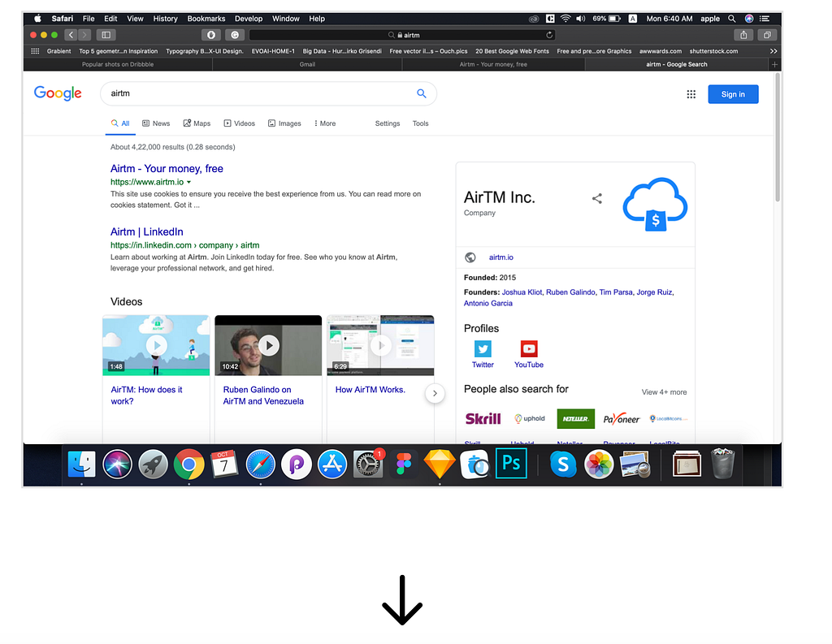Image resolution: width=832 pixels, height=644 pixels.
Task: Open System Preferences from the dock
Action: (368, 465)
